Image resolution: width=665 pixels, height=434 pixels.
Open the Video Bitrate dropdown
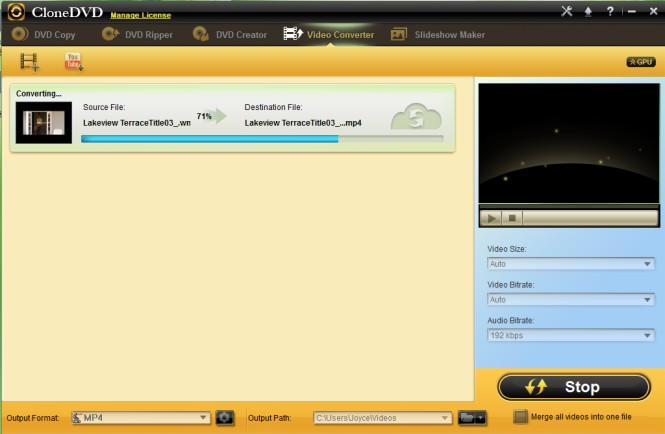click(570, 300)
